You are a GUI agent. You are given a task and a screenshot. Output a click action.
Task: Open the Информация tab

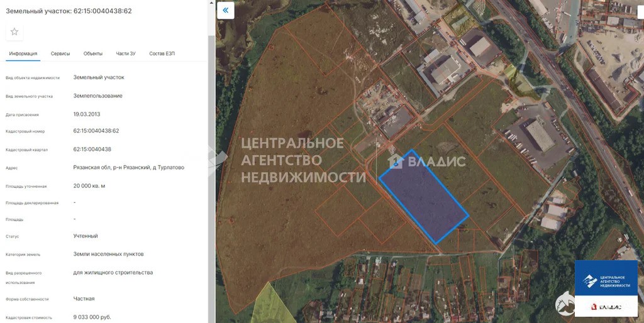click(x=23, y=54)
